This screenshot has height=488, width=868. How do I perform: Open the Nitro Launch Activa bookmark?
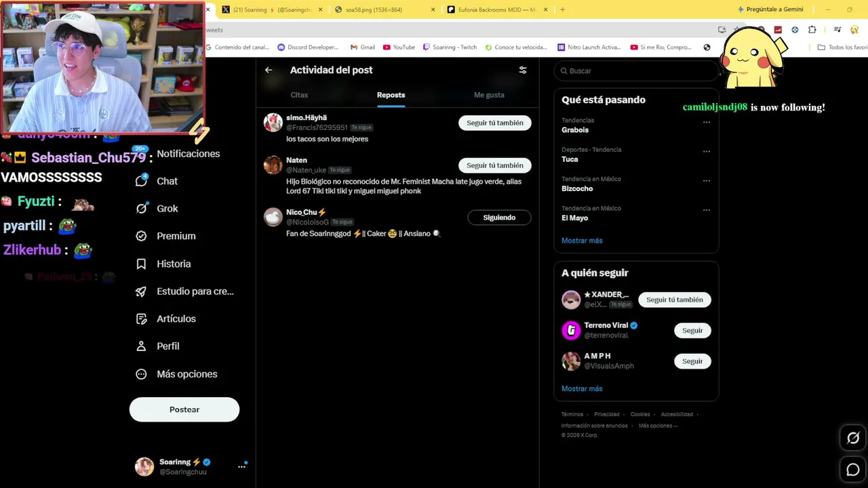589,47
